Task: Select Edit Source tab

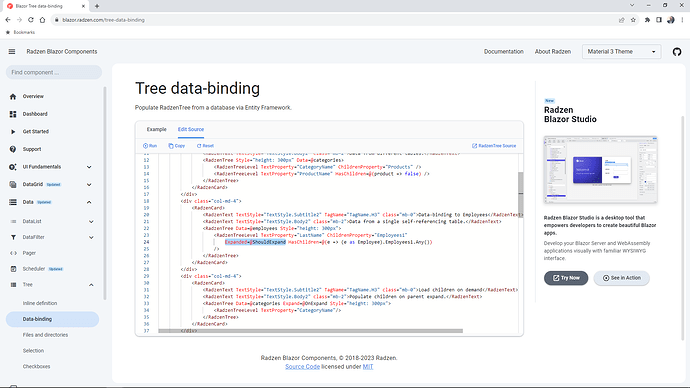Action: tap(191, 129)
